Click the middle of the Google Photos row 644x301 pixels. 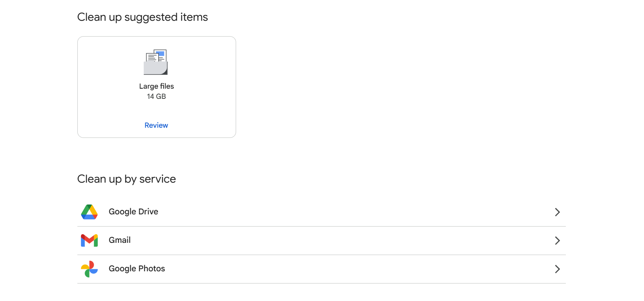pyautogui.click(x=322, y=269)
